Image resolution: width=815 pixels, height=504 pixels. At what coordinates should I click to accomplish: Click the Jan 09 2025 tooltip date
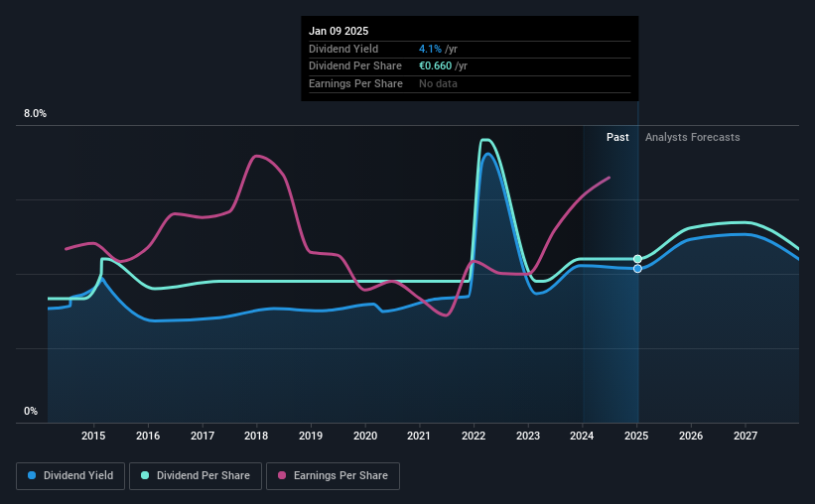tap(339, 31)
